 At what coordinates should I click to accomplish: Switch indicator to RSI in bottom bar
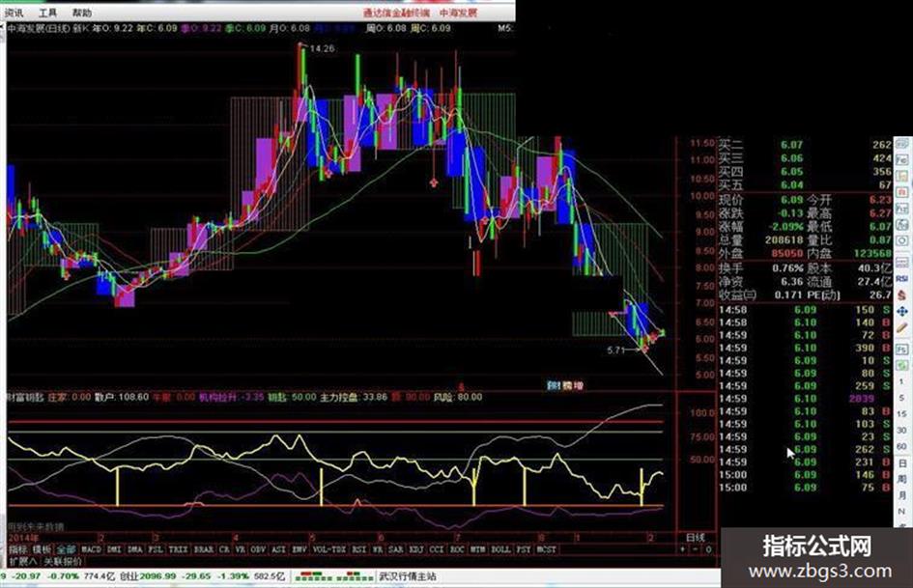359,549
